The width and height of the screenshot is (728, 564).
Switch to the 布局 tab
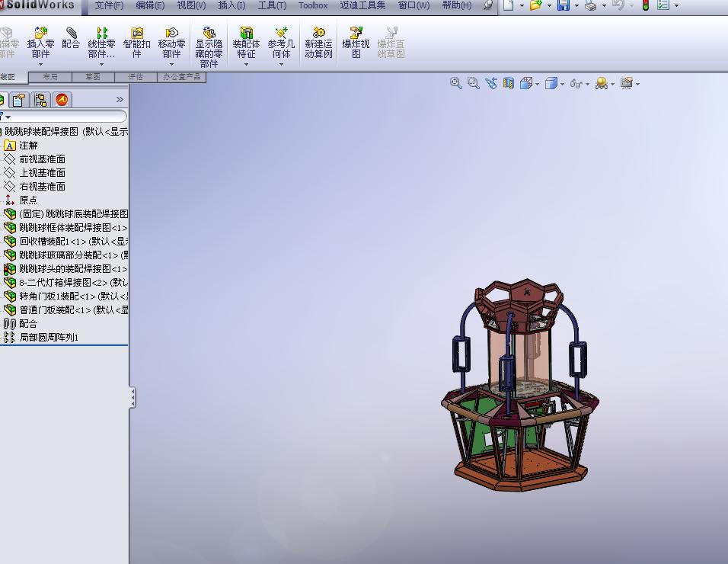pyautogui.click(x=50, y=77)
